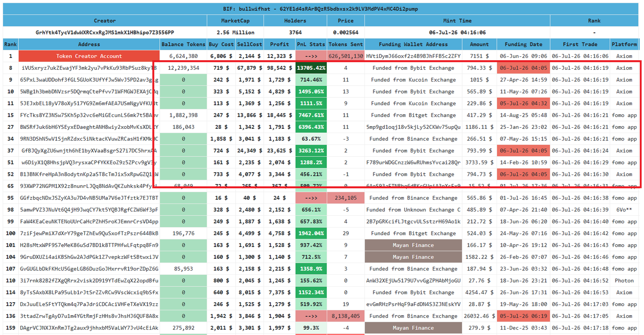The height and width of the screenshot is (335, 644).
Task: Select the PnL cell '6396.43%'
Action: (x=311, y=127)
